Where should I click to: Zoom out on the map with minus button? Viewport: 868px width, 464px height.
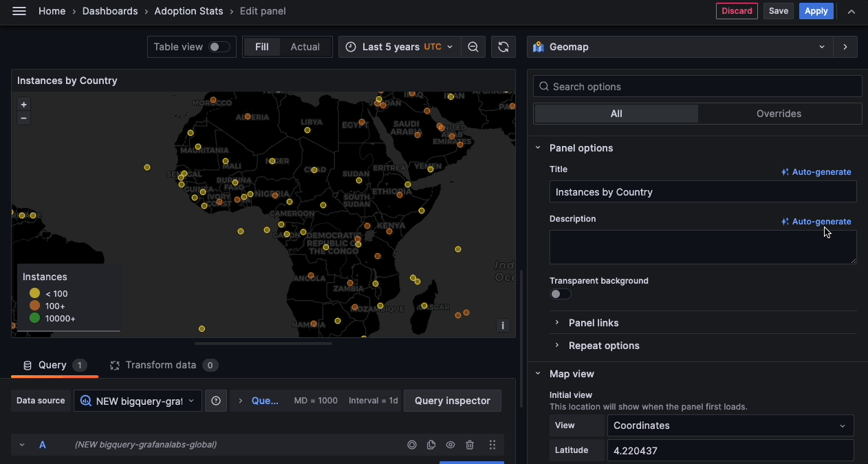pyautogui.click(x=23, y=118)
